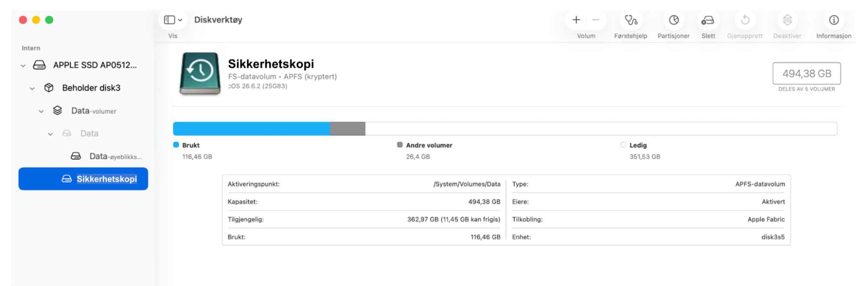The width and height of the screenshot is (868, 286).
Task: Click the remove volume minus button
Action: [595, 20]
